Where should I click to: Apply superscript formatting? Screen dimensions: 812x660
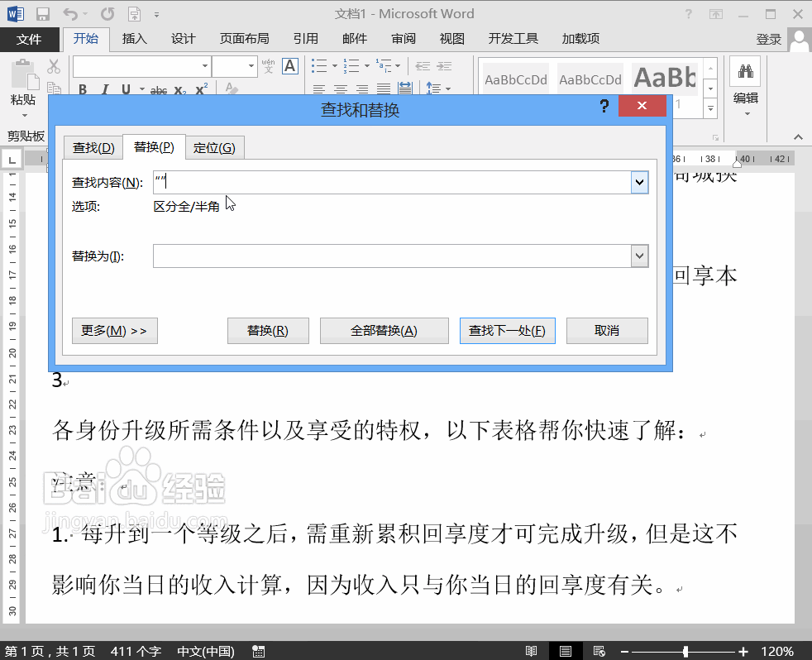click(201, 89)
